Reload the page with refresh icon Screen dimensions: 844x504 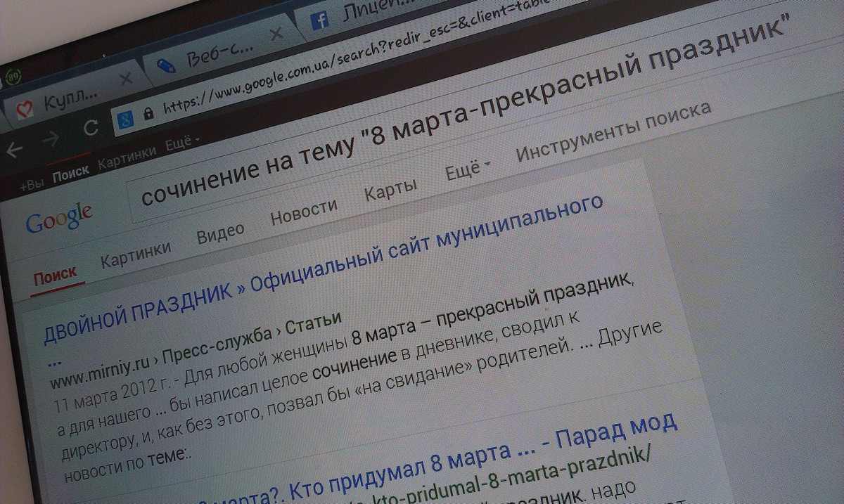point(90,129)
